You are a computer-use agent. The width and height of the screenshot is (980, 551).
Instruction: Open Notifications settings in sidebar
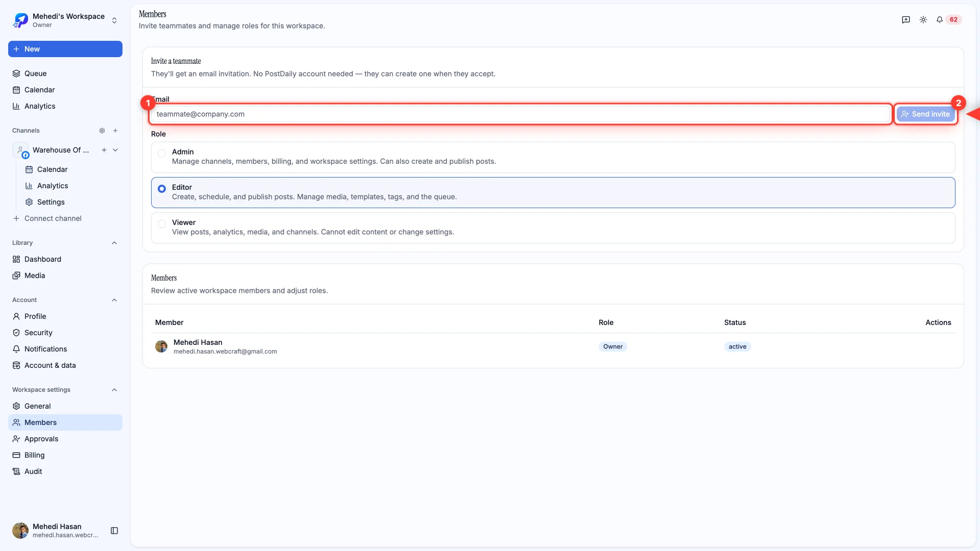pos(65,349)
